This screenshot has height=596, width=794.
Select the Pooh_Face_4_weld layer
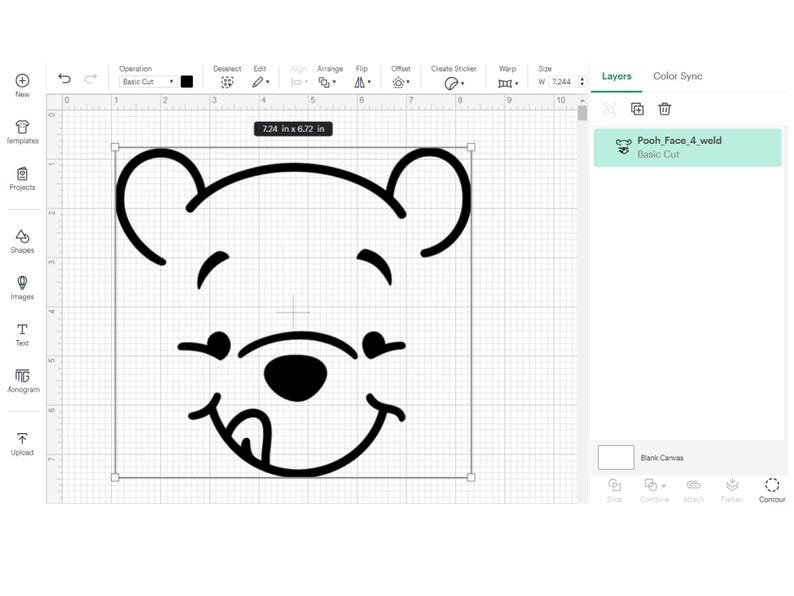(x=687, y=147)
